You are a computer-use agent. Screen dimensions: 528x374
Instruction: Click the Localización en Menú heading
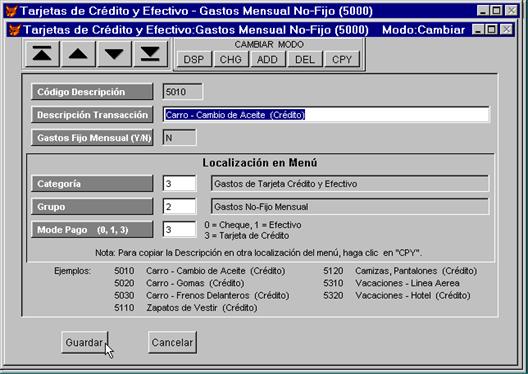pos(260,163)
